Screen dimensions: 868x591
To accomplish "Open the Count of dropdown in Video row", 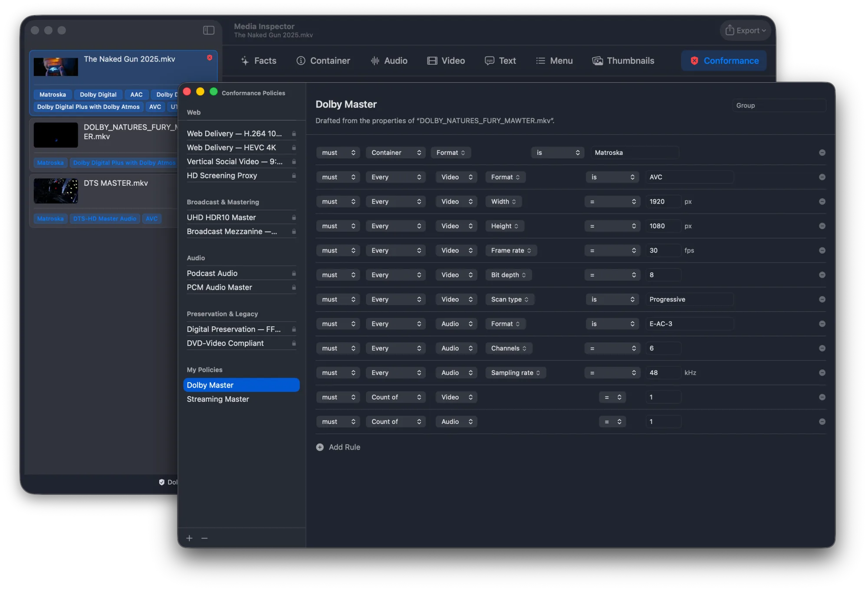I will pos(396,397).
